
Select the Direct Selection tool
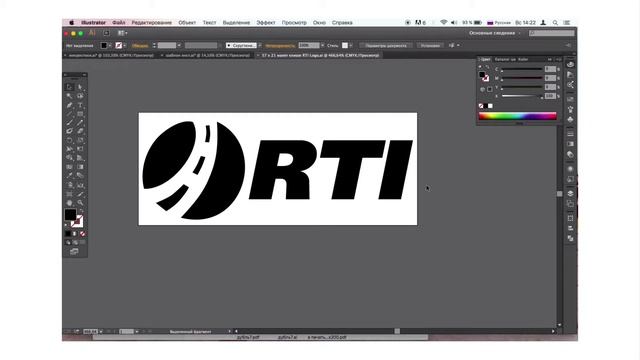pos(80,87)
